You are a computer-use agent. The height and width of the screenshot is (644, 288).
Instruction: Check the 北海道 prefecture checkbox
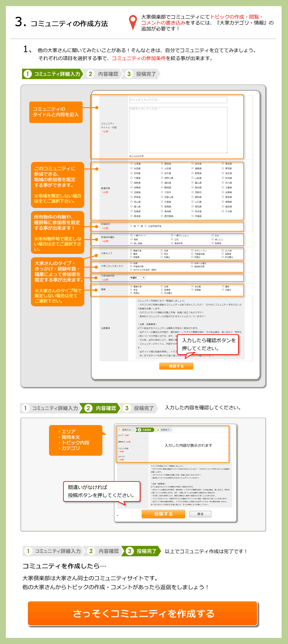(x=131, y=164)
